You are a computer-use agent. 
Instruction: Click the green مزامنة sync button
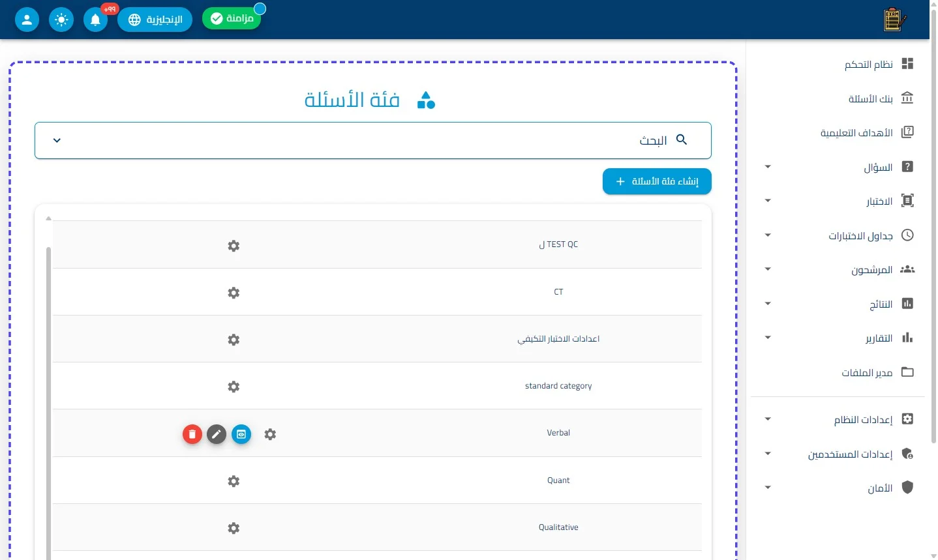[x=232, y=18]
